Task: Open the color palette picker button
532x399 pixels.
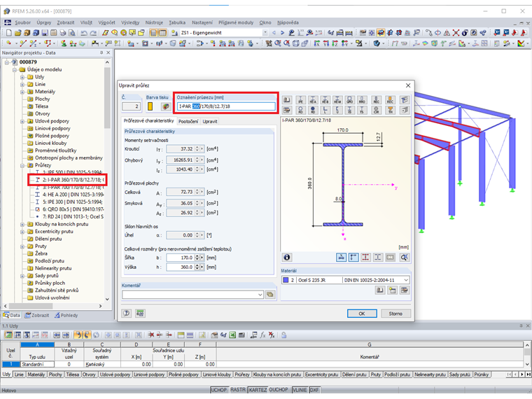Action: (166, 106)
